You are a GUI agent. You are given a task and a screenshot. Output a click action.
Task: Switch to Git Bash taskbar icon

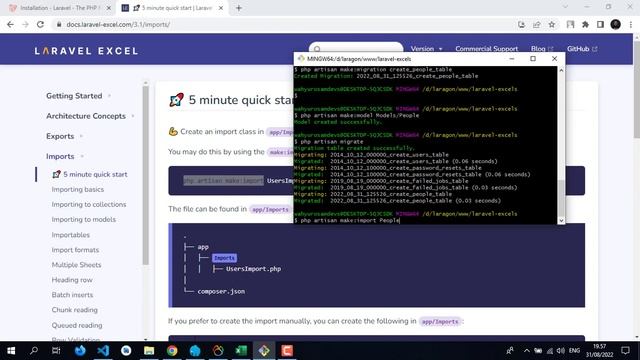[x=264, y=351]
